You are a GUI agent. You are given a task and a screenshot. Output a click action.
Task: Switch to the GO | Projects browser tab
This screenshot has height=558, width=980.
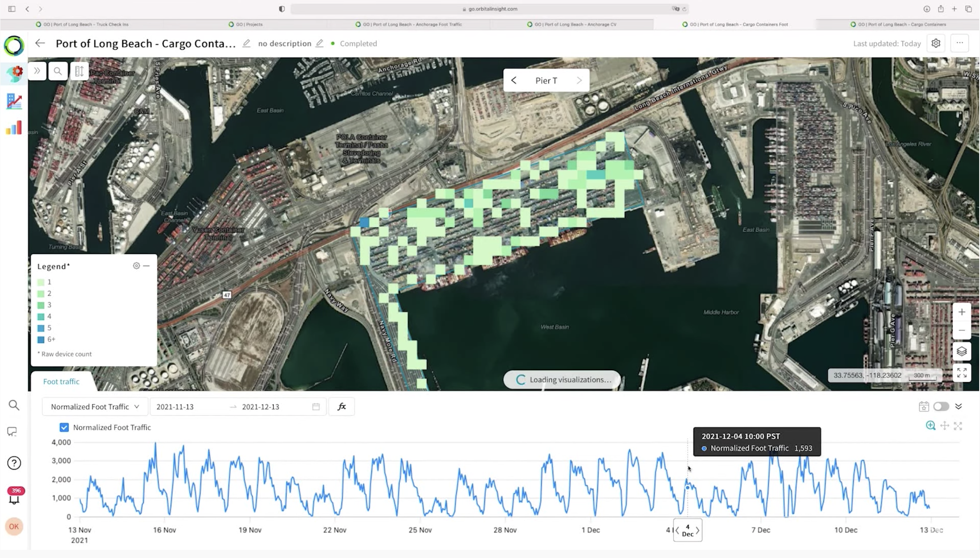(246, 24)
